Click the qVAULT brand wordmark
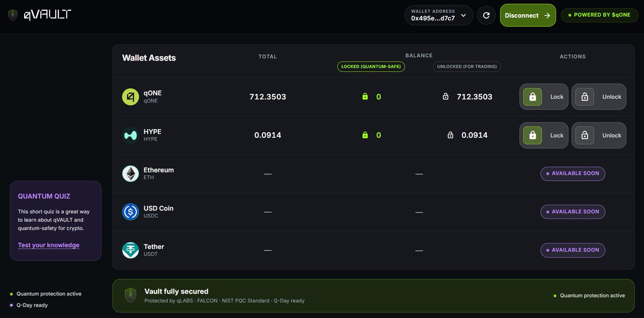Screen dimensions: 644x318 pyautogui.click(x=47, y=15)
